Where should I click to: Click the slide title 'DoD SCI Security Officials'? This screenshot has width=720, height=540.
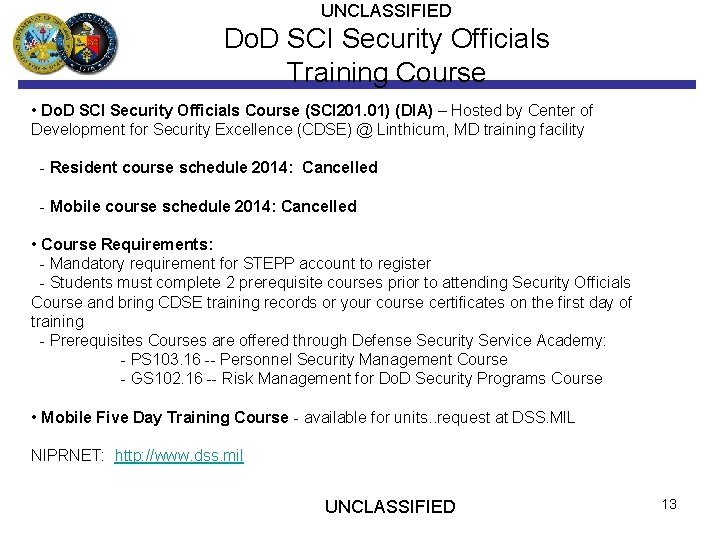coord(385,40)
